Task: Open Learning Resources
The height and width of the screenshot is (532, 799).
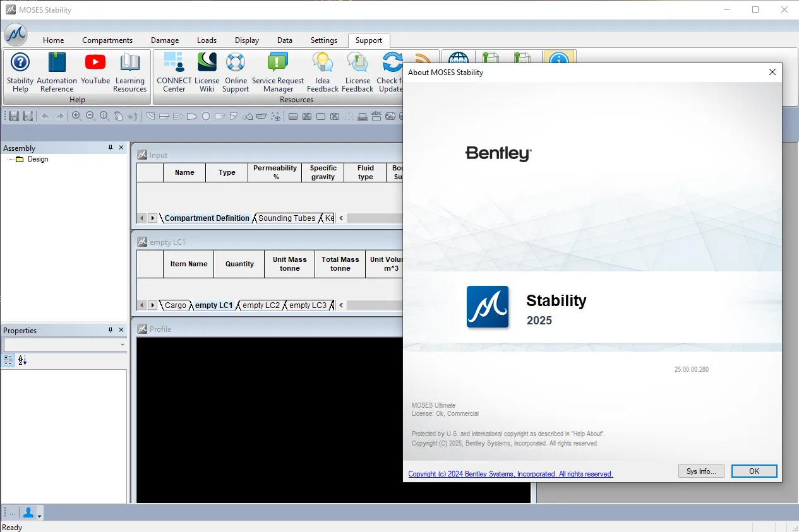Action: (130, 73)
